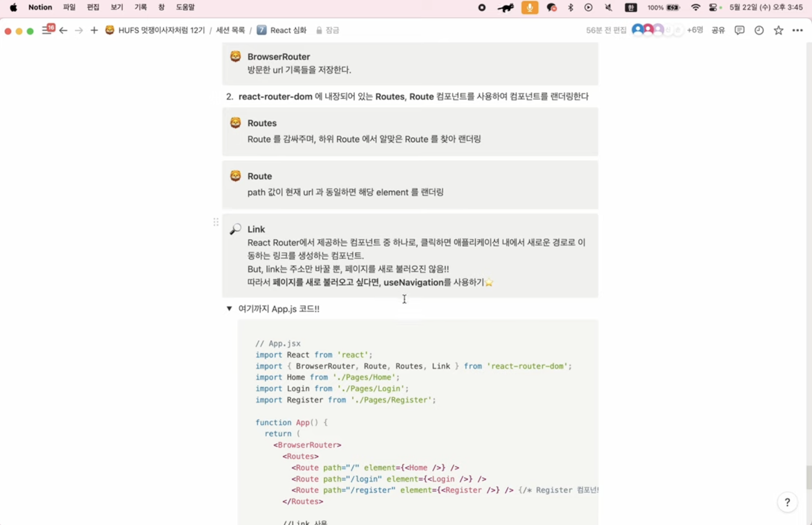Open the 세션 목록 breadcrumb
This screenshot has width=812, height=525.
(230, 30)
